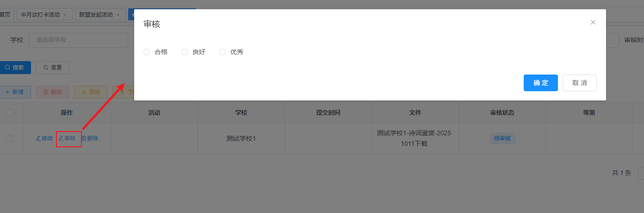
Task: Cancel the dialog with 取消
Action: click(579, 83)
